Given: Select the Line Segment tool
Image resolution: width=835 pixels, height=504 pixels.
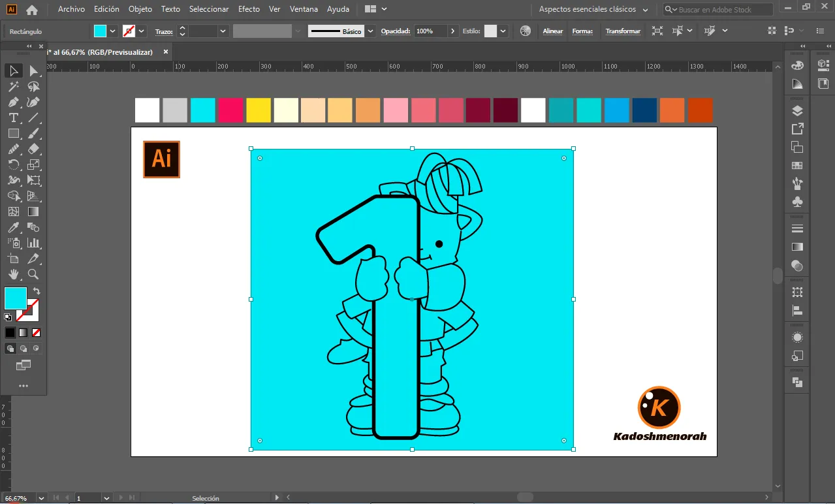Looking at the screenshot, I should coord(33,118).
